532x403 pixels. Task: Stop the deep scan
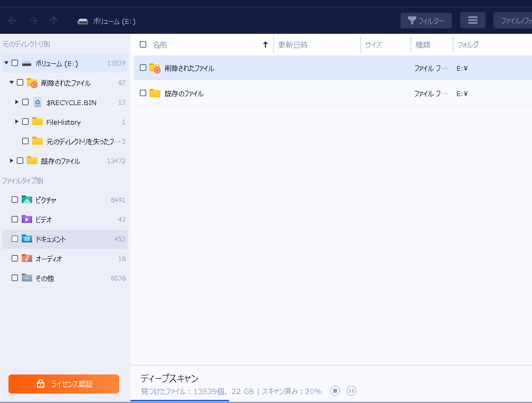click(x=335, y=391)
